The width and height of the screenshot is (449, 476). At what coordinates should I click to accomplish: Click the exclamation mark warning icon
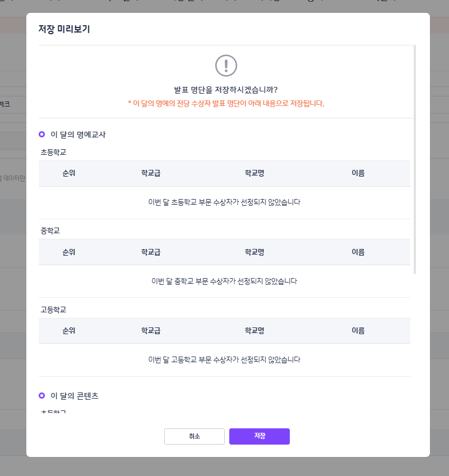(226, 66)
